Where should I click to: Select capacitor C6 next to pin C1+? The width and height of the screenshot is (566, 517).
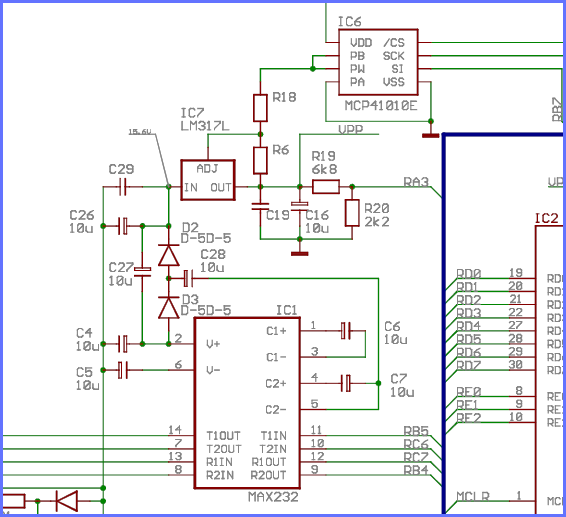346,331
